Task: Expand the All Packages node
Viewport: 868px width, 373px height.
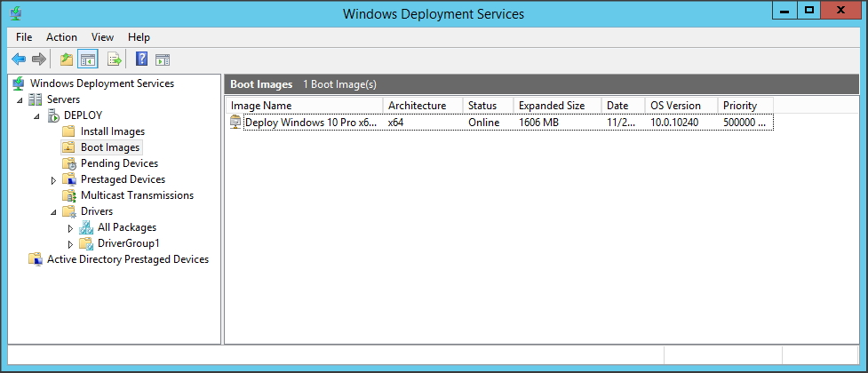Action: pyautogui.click(x=70, y=228)
